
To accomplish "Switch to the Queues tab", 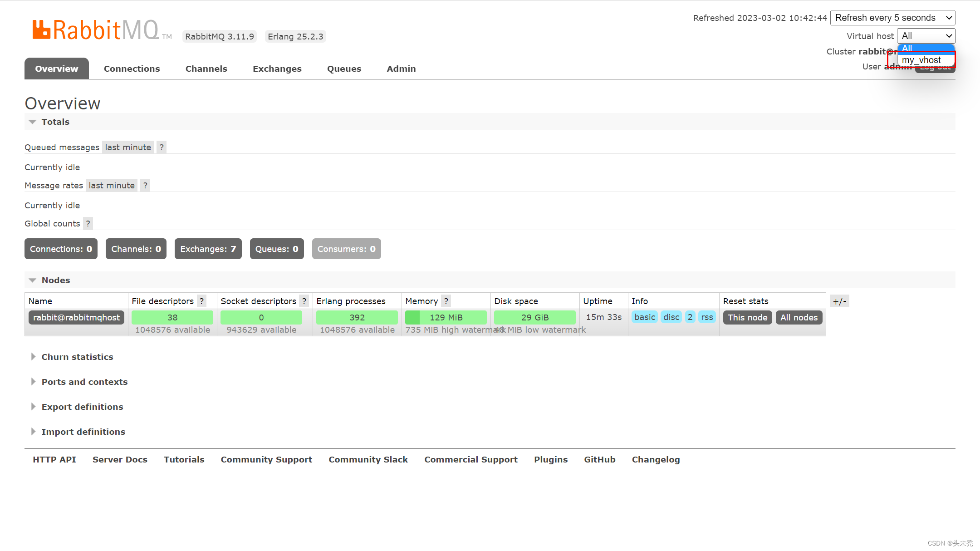I will (344, 69).
